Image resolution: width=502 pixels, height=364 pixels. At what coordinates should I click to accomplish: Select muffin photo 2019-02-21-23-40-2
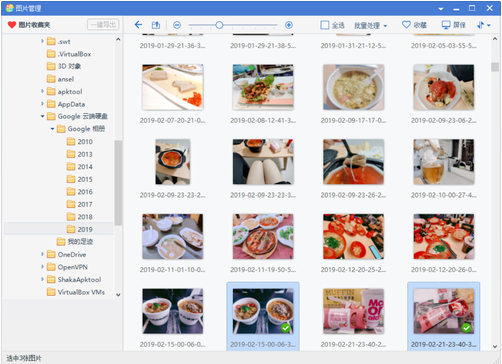click(x=353, y=311)
